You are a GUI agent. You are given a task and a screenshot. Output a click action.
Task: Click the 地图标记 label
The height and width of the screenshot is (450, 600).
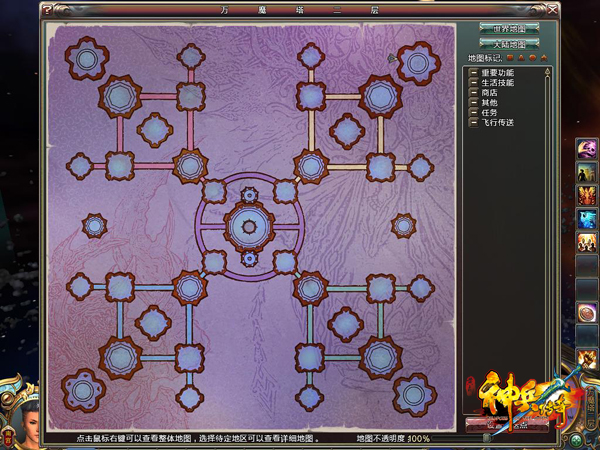[485, 58]
